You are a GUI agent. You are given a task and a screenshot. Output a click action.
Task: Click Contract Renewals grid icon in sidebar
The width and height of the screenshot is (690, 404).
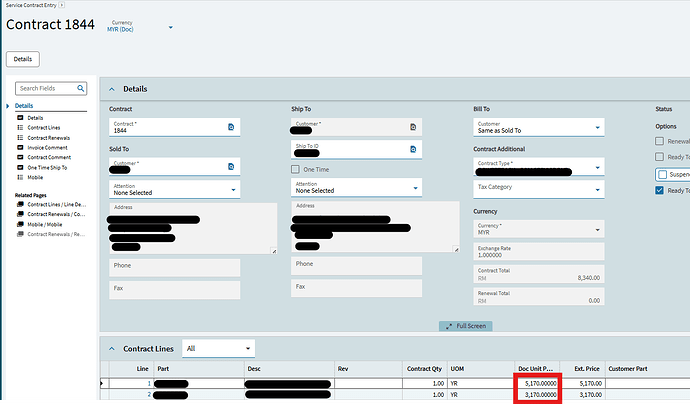click(20, 138)
